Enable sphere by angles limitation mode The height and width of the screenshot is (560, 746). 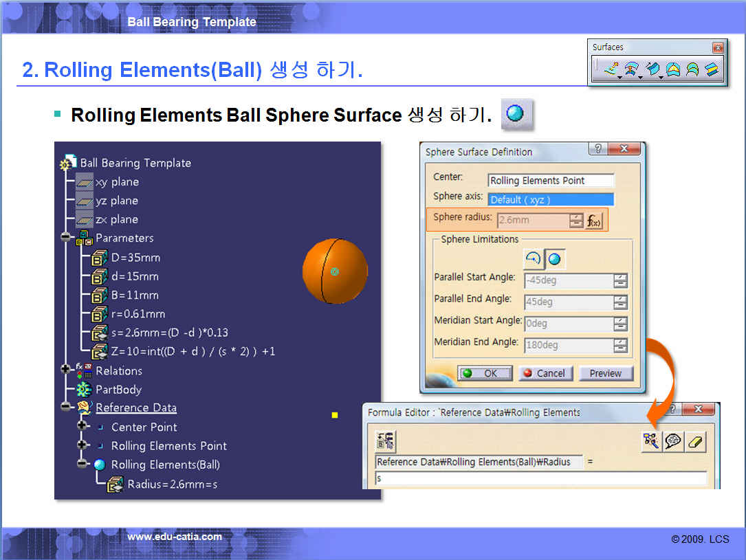click(x=534, y=259)
